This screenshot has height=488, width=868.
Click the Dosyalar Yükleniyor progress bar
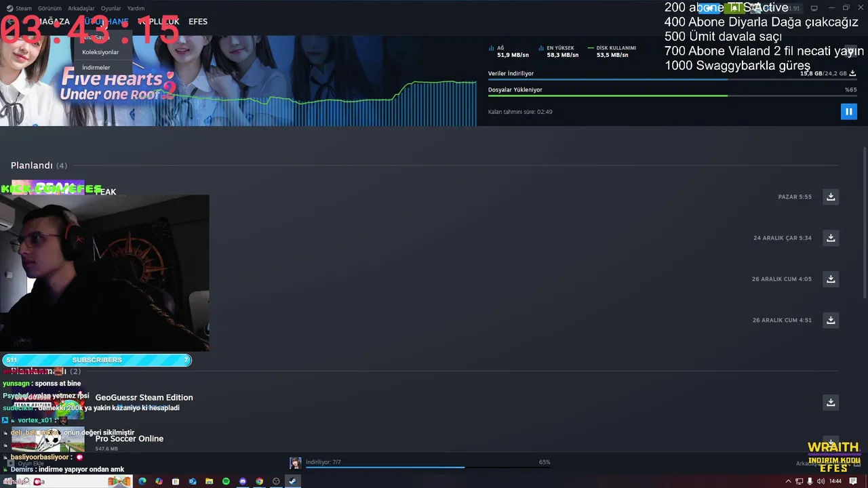(672, 96)
